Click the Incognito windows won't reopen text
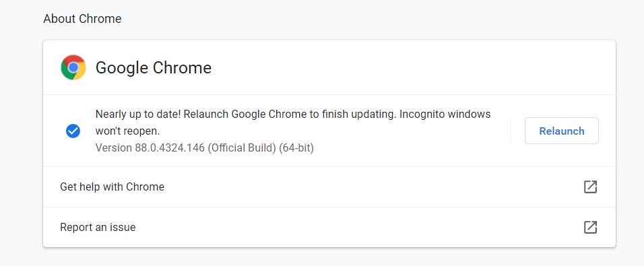The image size is (644, 266). (293, 123)
